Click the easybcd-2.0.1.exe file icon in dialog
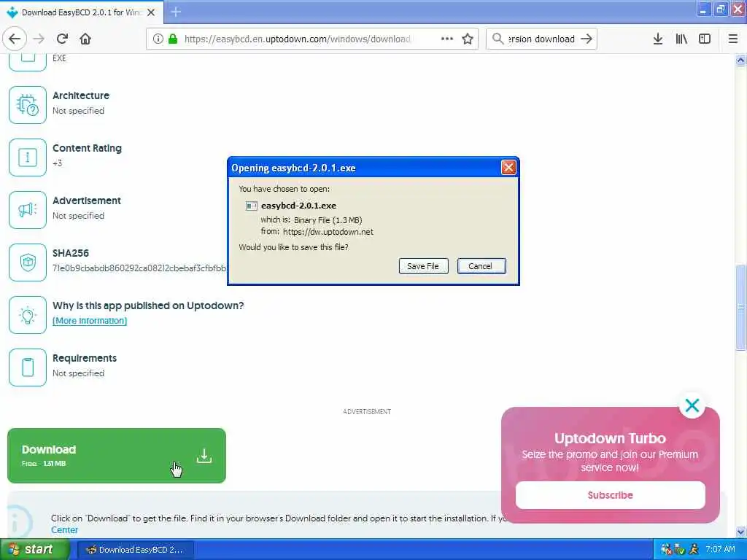Screen dimensions: 747x560 click(x=251, y=206)
